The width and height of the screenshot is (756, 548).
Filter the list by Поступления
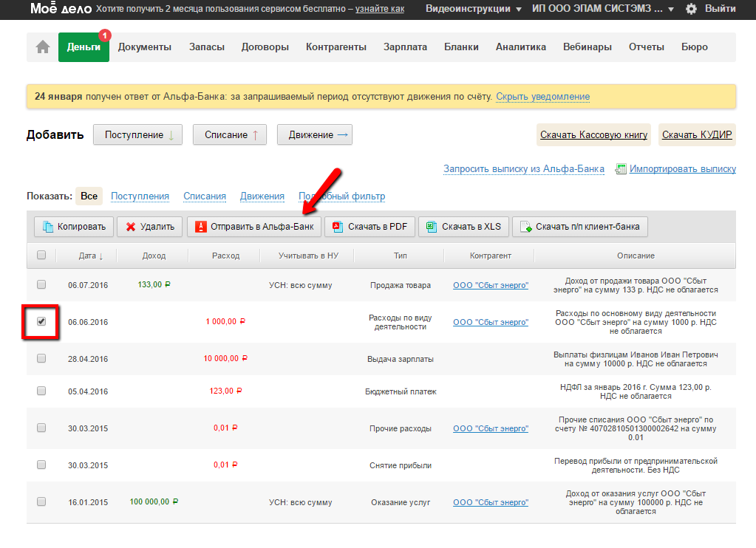[140, 196]
